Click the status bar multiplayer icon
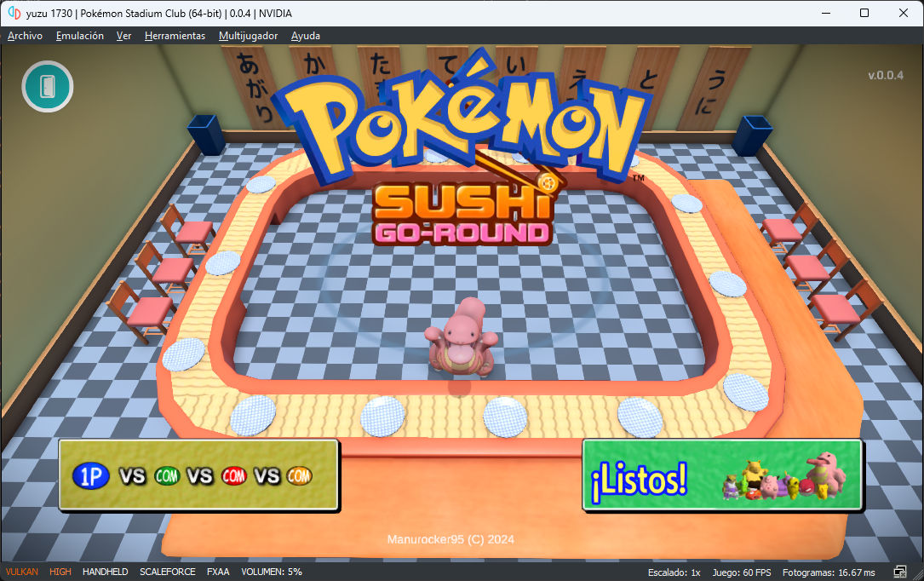 (x=900, y=572)
